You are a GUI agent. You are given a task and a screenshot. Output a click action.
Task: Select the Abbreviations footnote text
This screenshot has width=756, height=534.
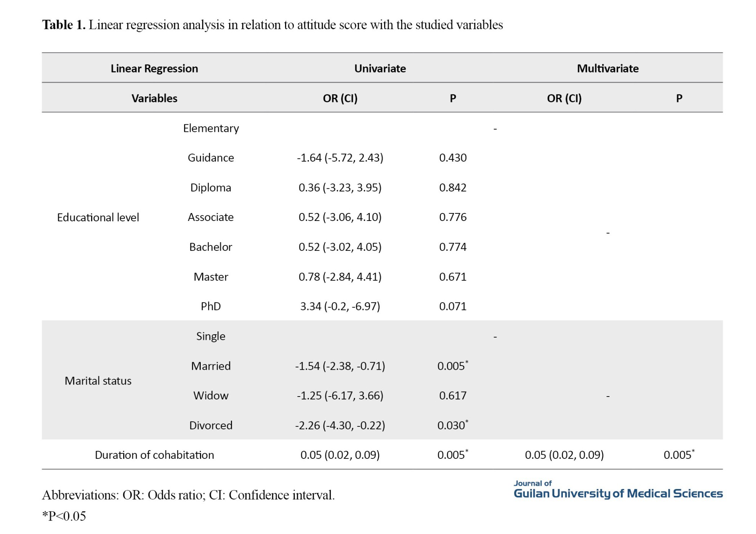[x=188, y=495]
